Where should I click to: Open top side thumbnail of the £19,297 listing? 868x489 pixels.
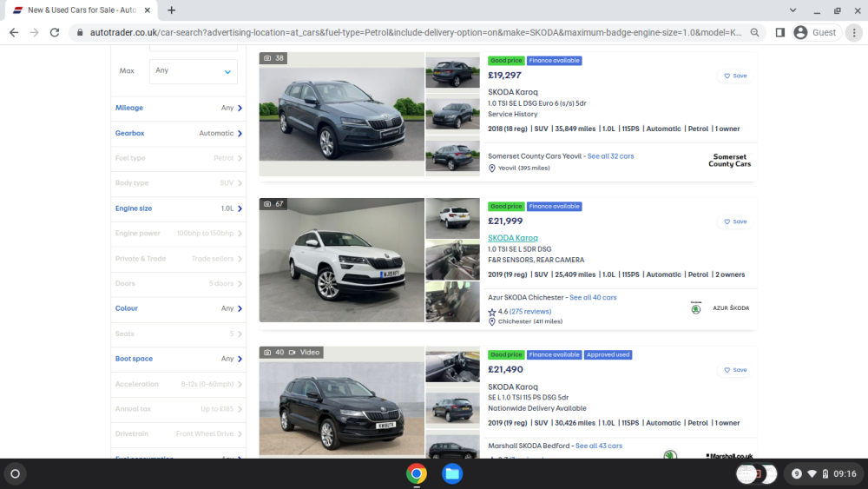[x=453, y=72]
